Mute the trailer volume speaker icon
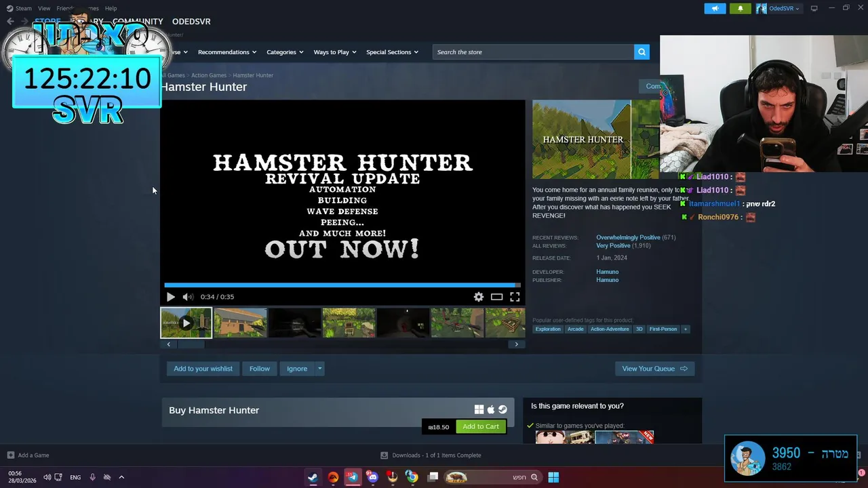 point(188,297)
